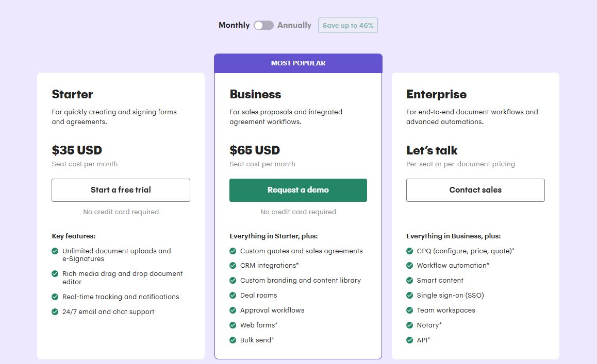Click the checkmark beside Workflow automation
The image size is (597, 364).
[x=410, y=266]
